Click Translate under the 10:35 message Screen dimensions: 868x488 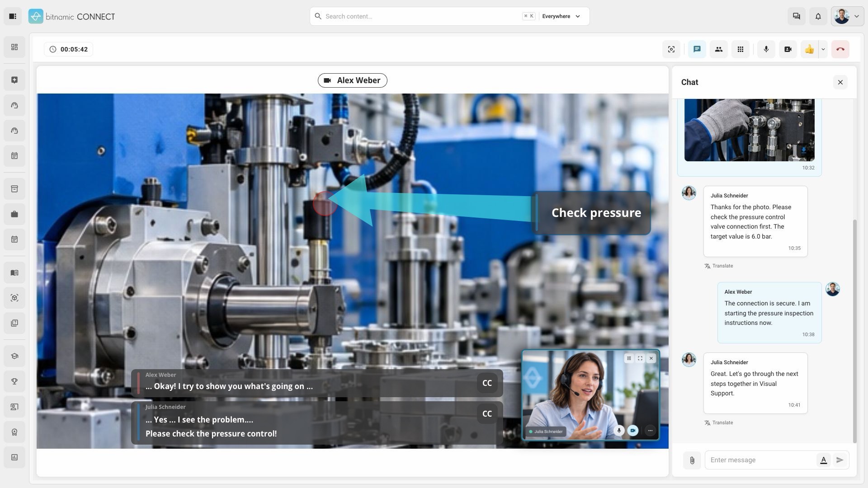coord(719,266)
